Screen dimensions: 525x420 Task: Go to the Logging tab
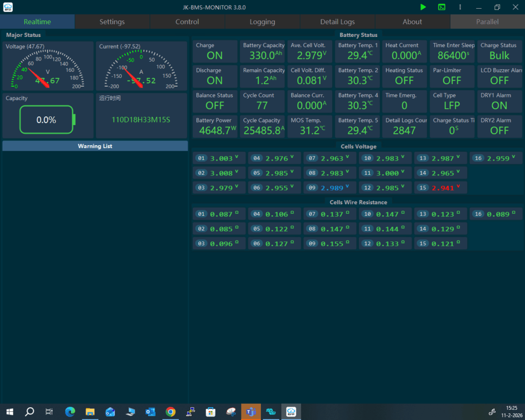(262, 22)
